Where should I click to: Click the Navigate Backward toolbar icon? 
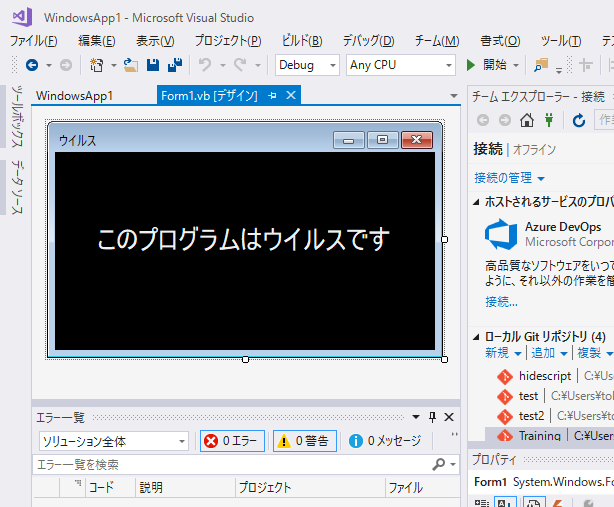[32, 65]
